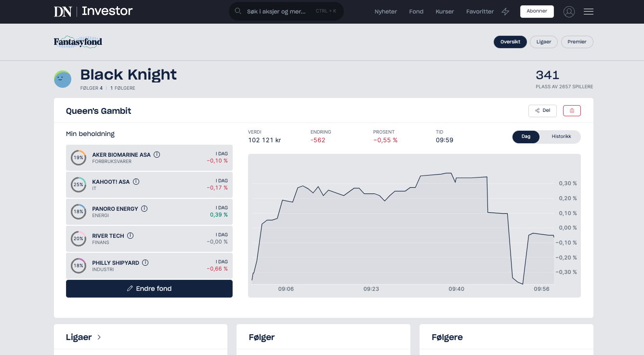Image resolution: width=644 pixels, height=355 pixels.
Task: Click the Abonner button
Action: [537, 11]
